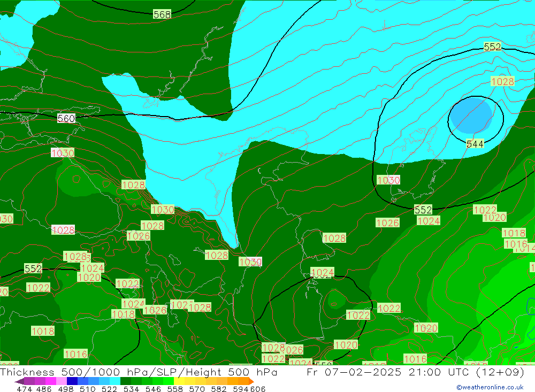Click legend value 582
Image resolution: width=535 pixels, height=392 pixels.
(x=219, y=389)
